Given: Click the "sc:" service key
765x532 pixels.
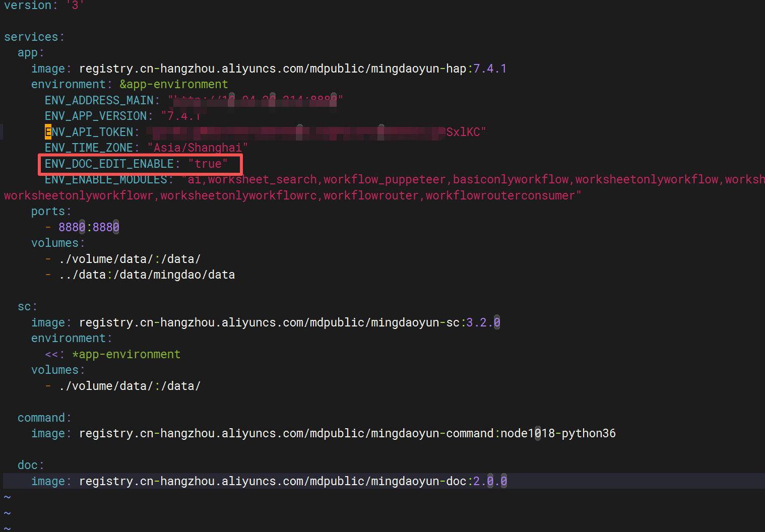Looking at the screenshot, I should (x=28, y=306).
